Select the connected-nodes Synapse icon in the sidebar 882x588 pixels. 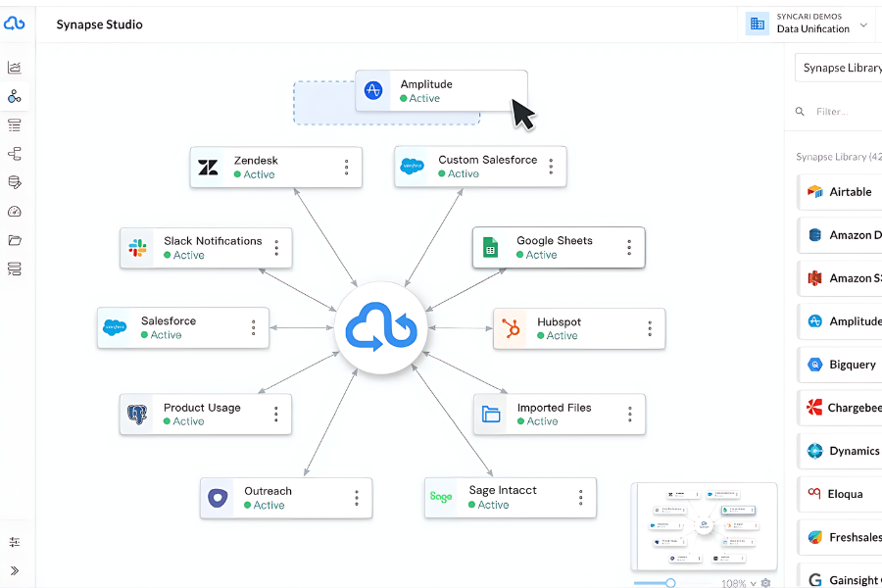(x=15, y=96)
